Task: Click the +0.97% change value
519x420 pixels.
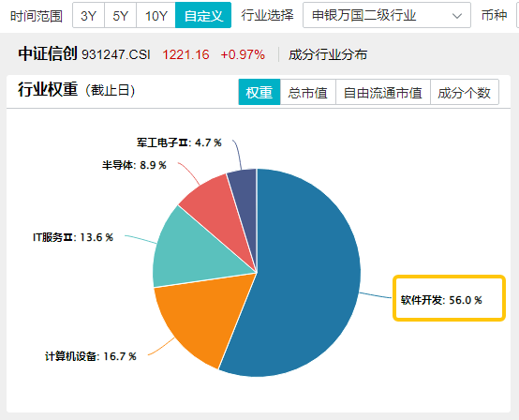Action: (x=243, y=54)
